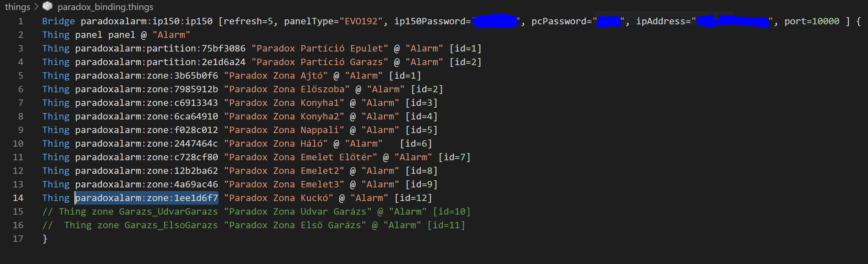The image size is (868, 264).
Task: Click line number 14 in the gutter
Action: [18, 198]
